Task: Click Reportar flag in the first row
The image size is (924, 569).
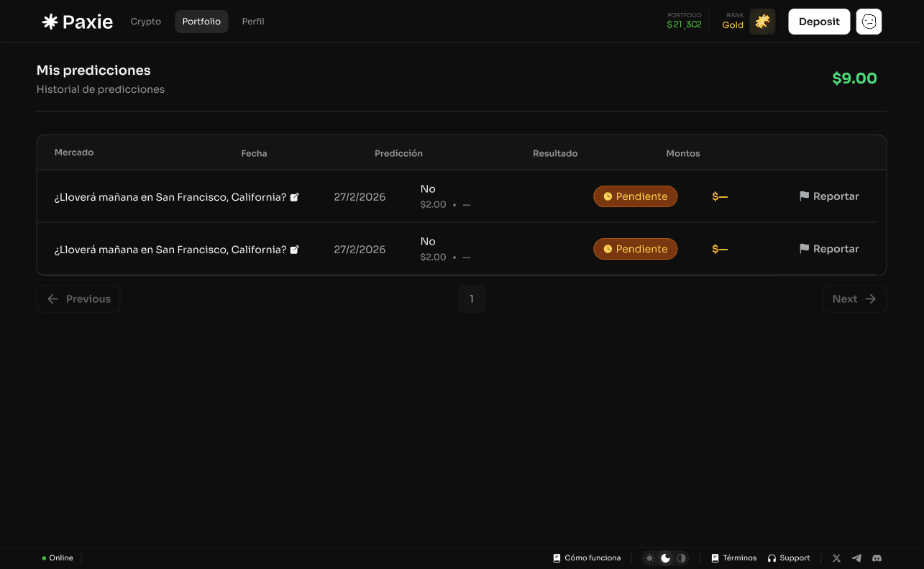Action: 829,196
